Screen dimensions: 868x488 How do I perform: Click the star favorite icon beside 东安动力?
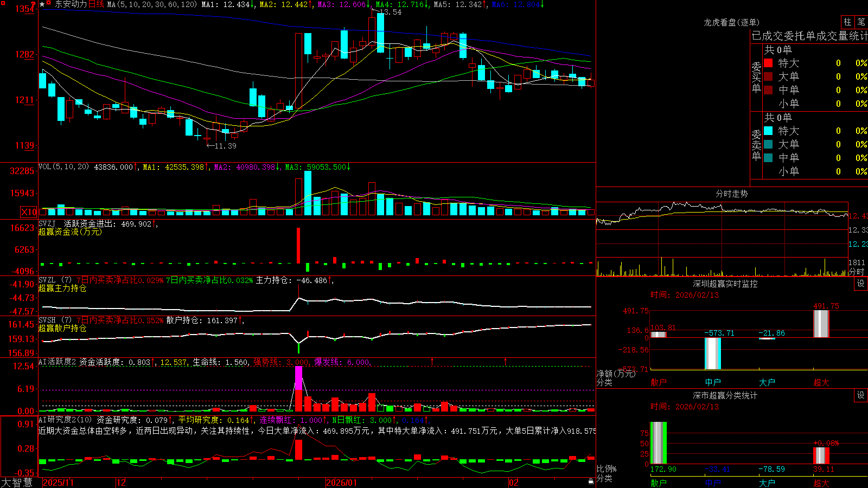42,4
